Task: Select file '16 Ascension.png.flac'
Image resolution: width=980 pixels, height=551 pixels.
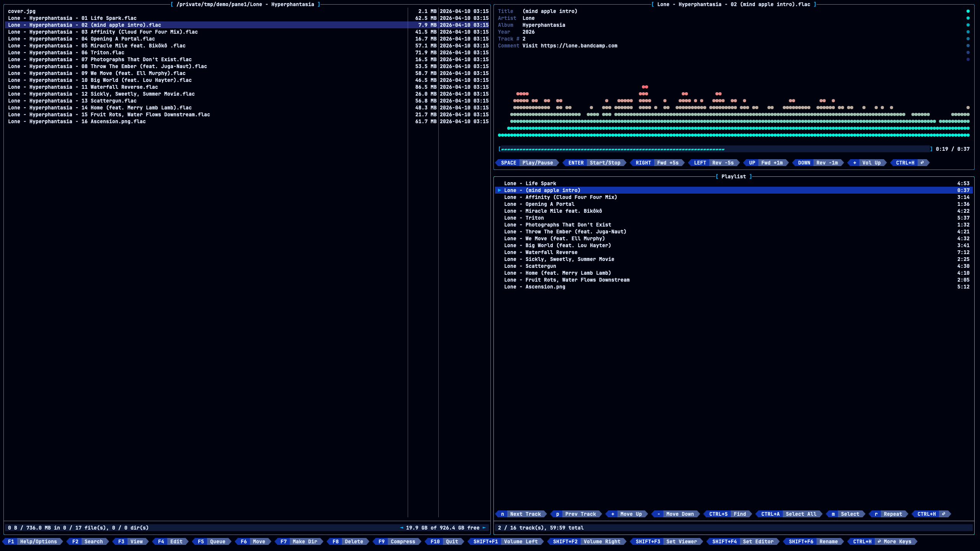Action: [247, 121]
